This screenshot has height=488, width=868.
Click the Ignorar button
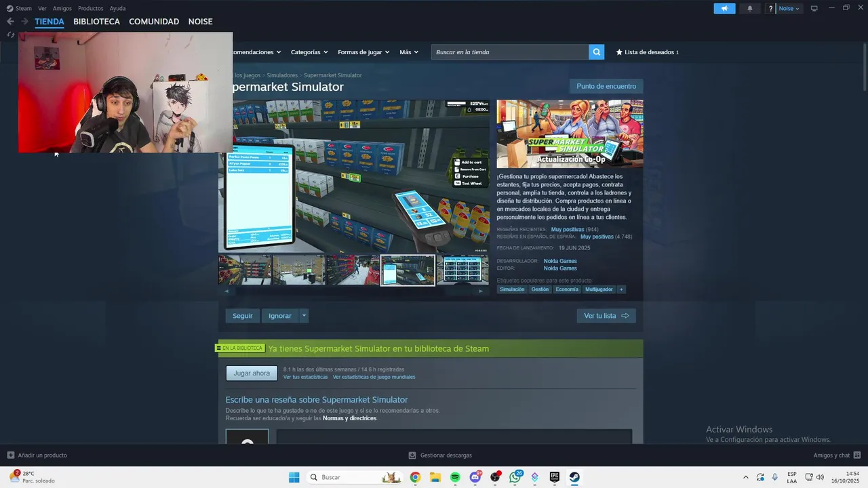click(280, 316)
